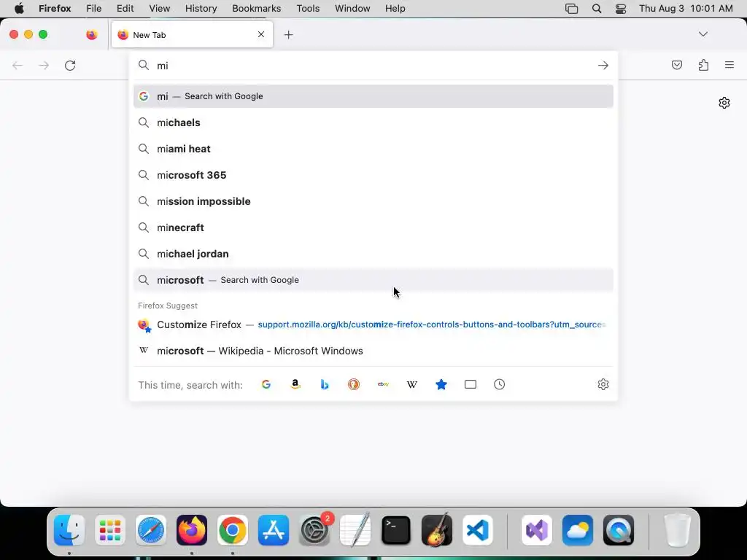Open System Settings from the Dock
Viewport: 747px width, 560px height.
(x=314, y=530)
